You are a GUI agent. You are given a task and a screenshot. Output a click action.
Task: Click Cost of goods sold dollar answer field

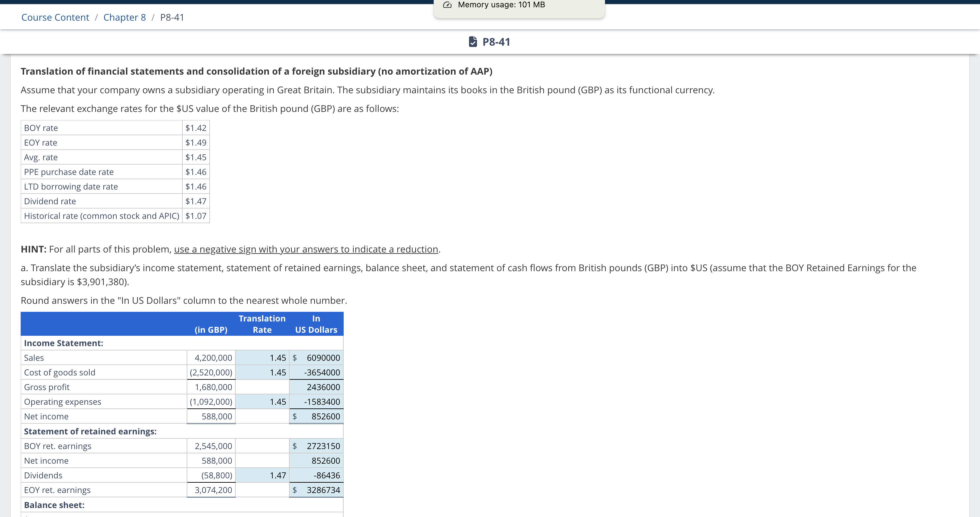click(x=317, y=372)
